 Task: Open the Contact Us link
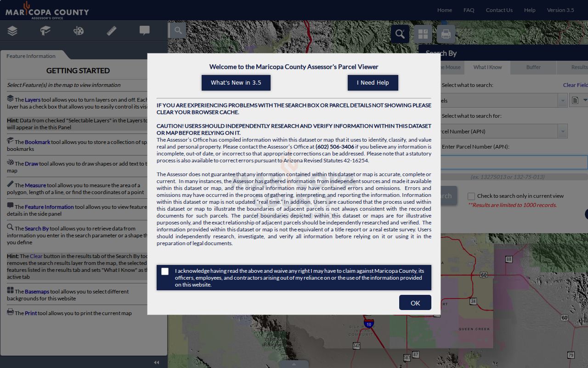click(499, 10)
